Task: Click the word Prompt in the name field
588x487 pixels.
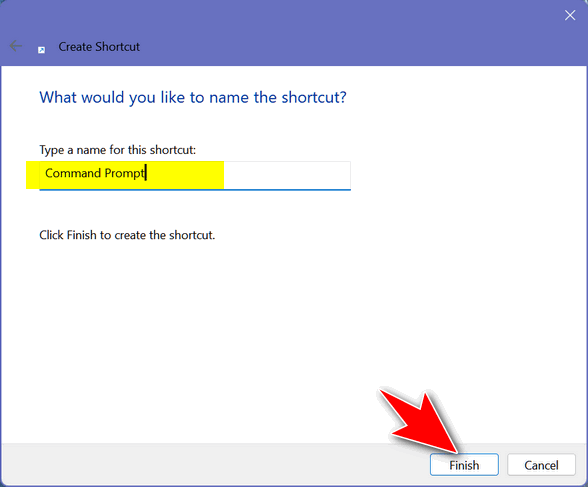Action: [124, 174]
